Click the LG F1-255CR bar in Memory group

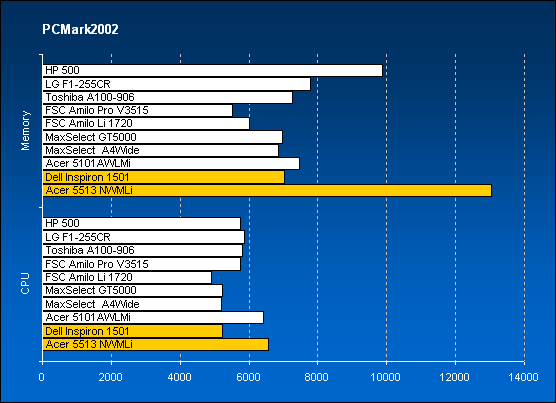pos(177,84)
